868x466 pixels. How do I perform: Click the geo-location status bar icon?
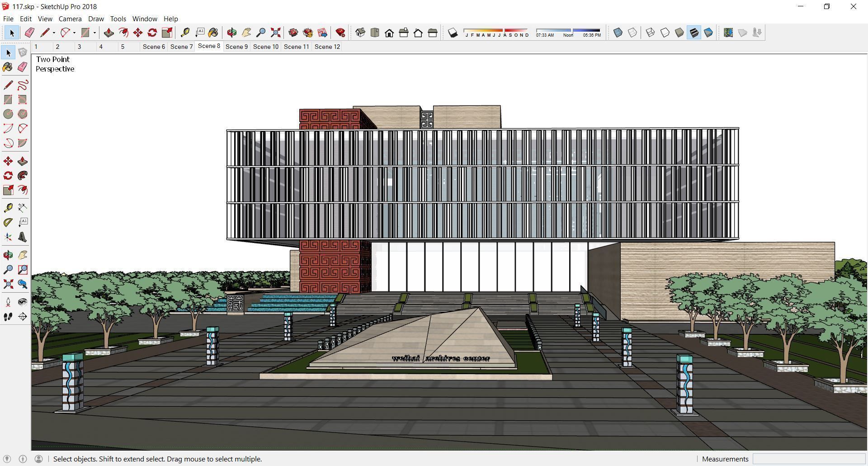pyautogui.click(x=7, y=459)
